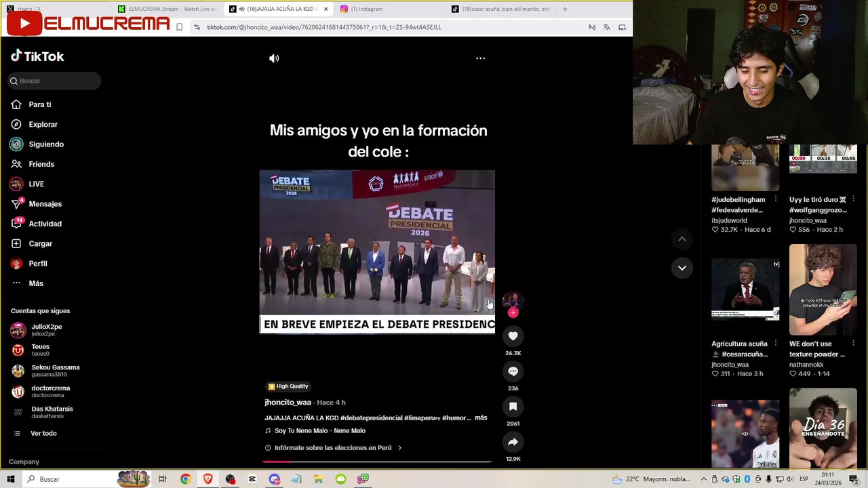Viewport: 868px width, 488px height.
Task: Save video using the bookmark icon
Action: pos(513,407)
